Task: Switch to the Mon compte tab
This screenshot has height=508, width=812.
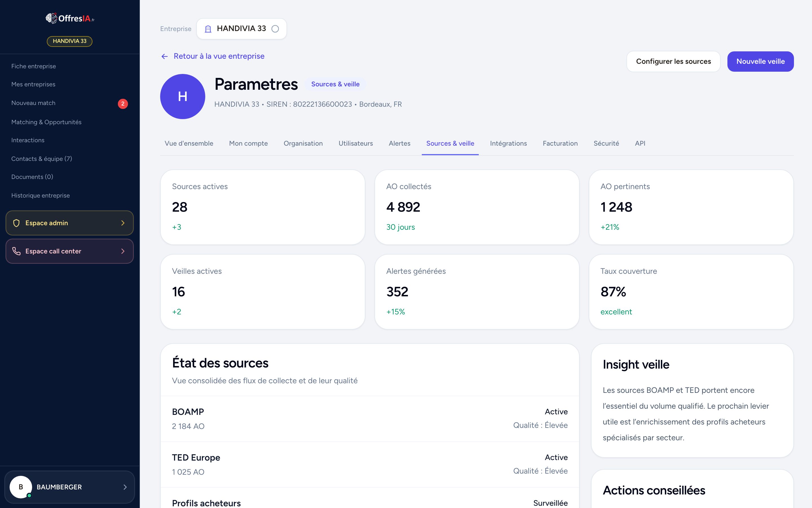Action: pyautogui.click(x=248, y=143)
